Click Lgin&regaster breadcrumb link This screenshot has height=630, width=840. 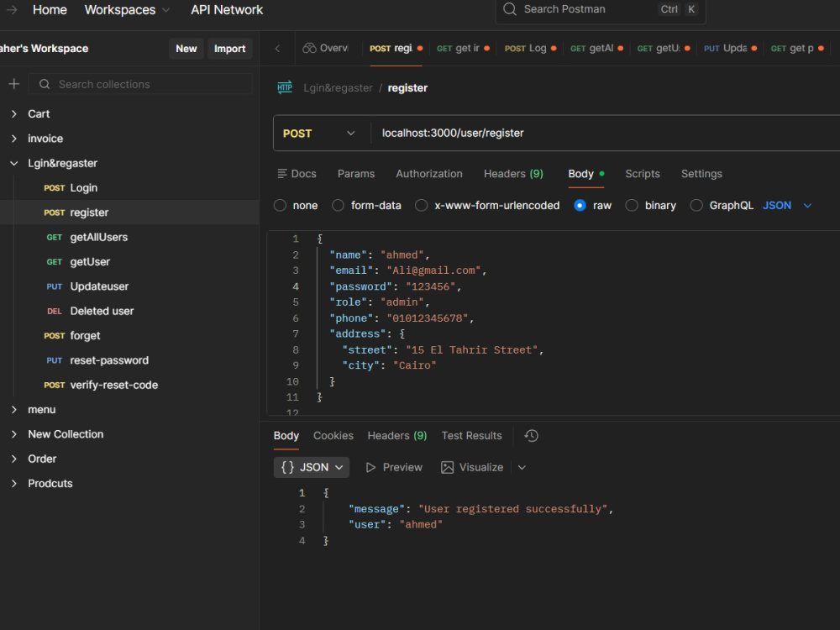tap(338, 88)
